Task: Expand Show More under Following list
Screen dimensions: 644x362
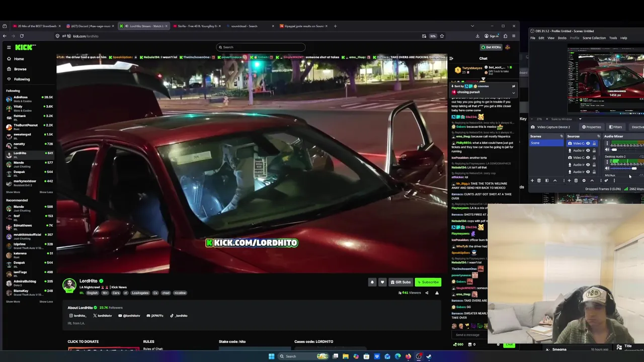Action: (x=13, y=192)
